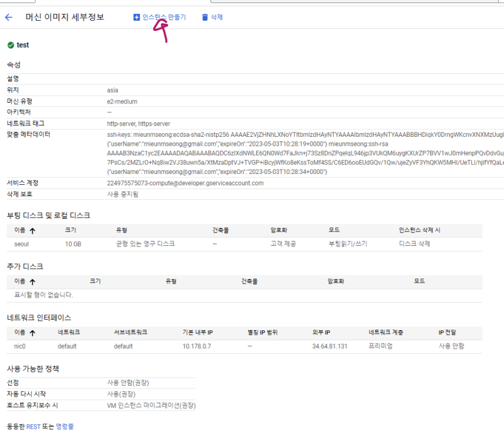This screenshot has height=430, width=504.
Task: Click the back arrow to previous page
Action: tap(9, 18)
